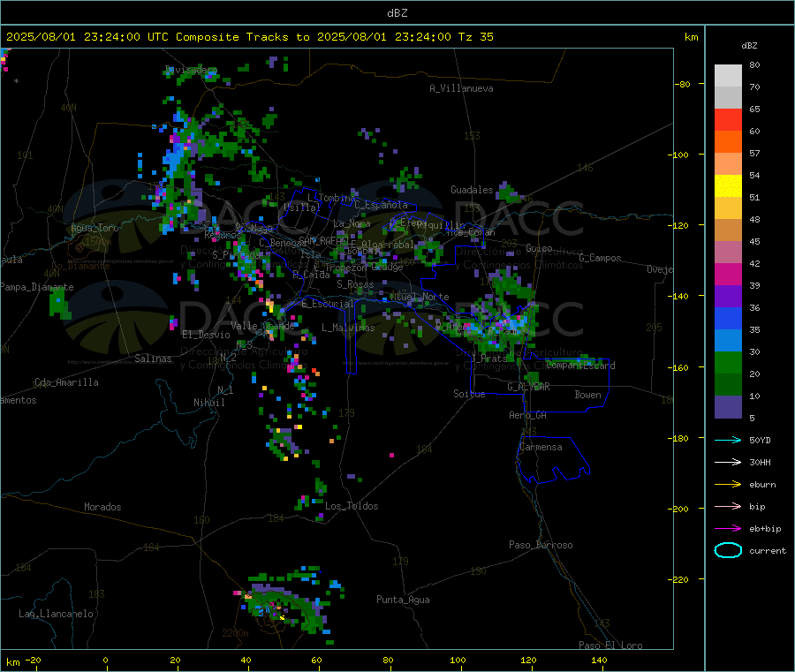
Task: Click the 0 km x-axis tick label
Action: point(105,660)
